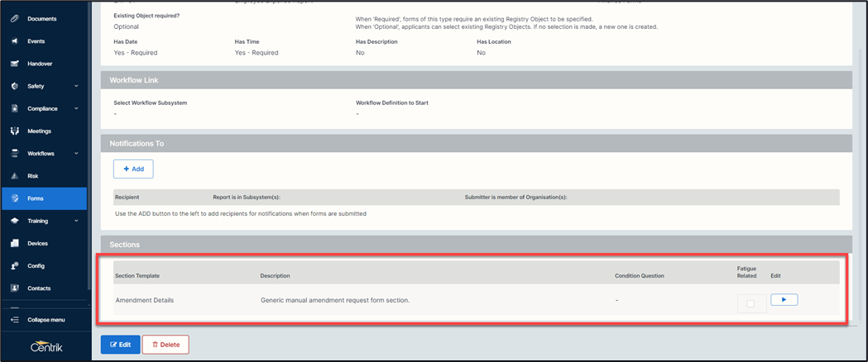Open Devices from the sidebar
868x362 pixels.
click(44, 243)
